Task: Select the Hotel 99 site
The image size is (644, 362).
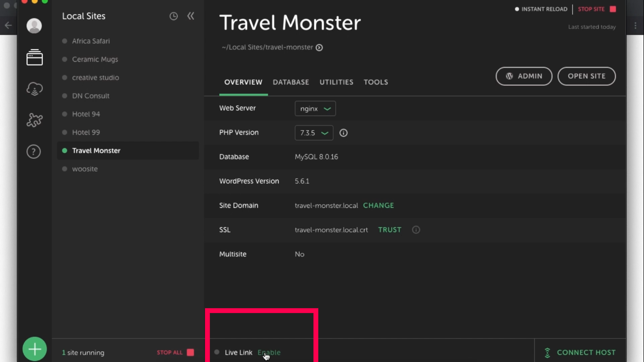Action: [128, 132]
